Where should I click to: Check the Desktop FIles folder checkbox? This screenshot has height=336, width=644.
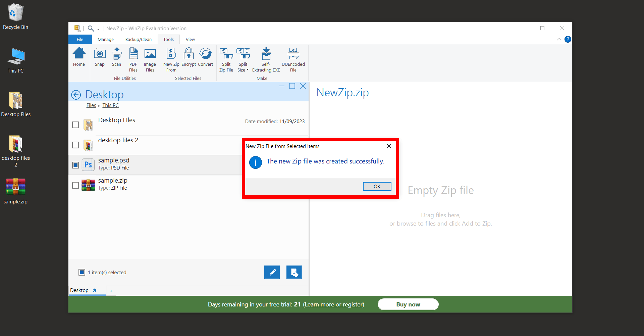click(x=75, y=125)
